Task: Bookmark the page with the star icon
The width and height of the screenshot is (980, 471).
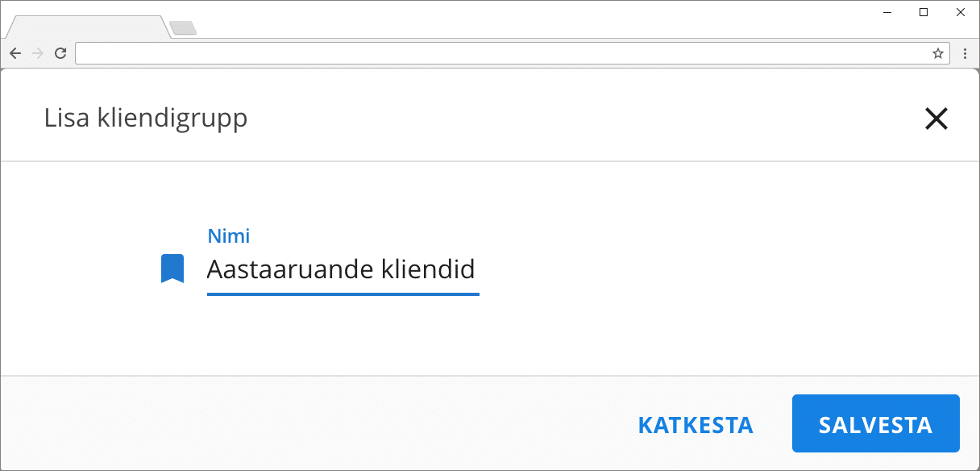Action: tap(937, 53)
